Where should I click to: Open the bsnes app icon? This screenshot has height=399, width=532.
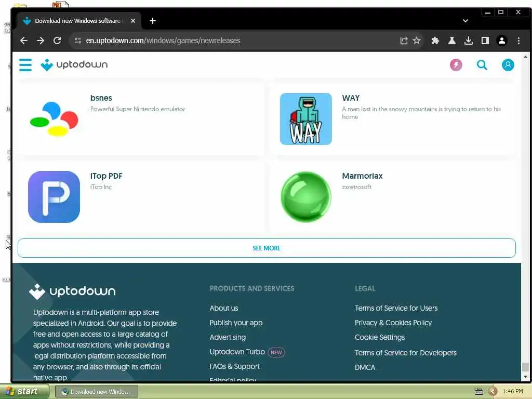point(54,119)
